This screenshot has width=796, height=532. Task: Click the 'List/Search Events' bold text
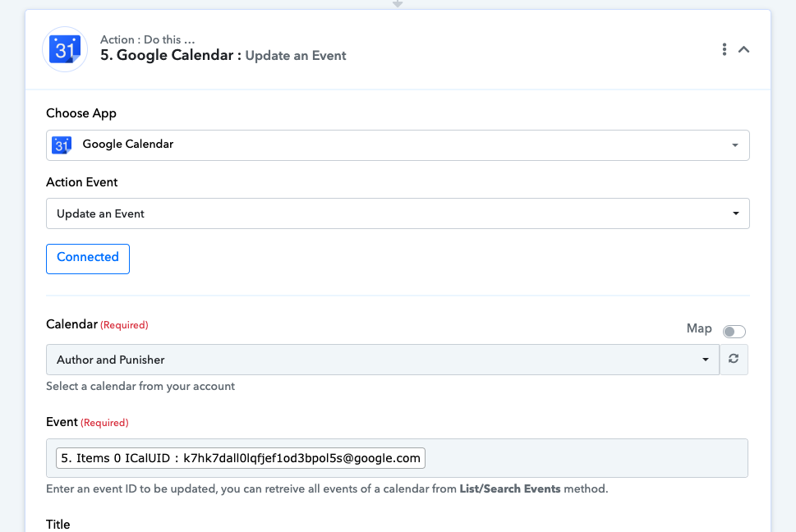click(509, 488)
